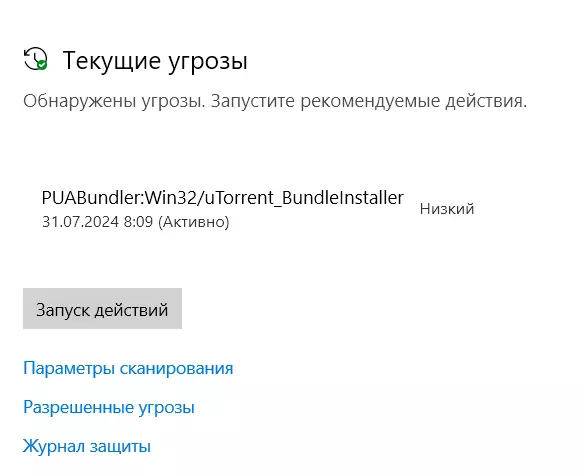This screenshot has width=584, height=476.
Task: Click the word "Разрешенные" in the allowed threats link
Action: pos(78,407)
